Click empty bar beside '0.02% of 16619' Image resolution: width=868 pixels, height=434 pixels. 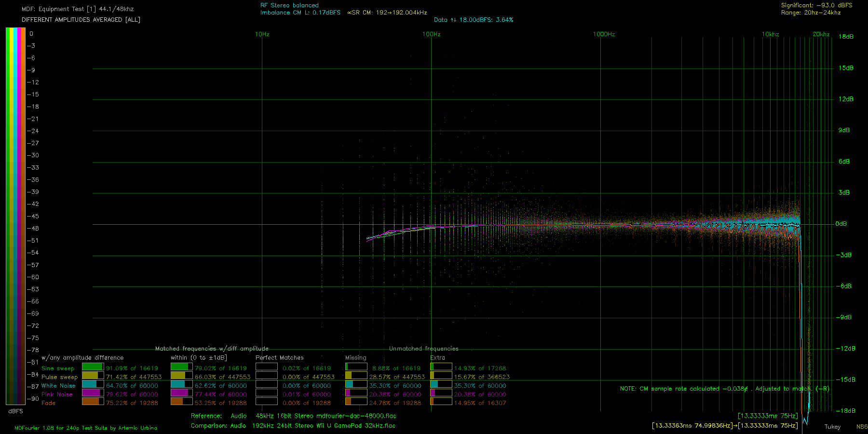(267, 366)
